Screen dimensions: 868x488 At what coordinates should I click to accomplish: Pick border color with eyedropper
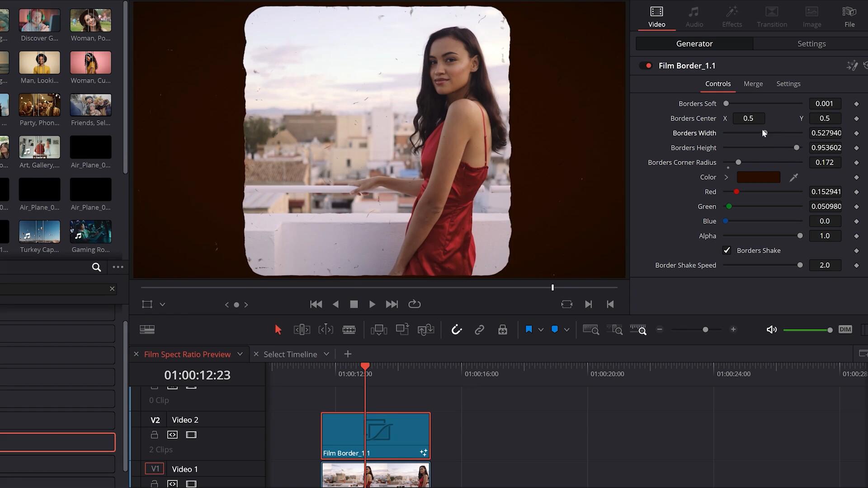coord(794,178)
